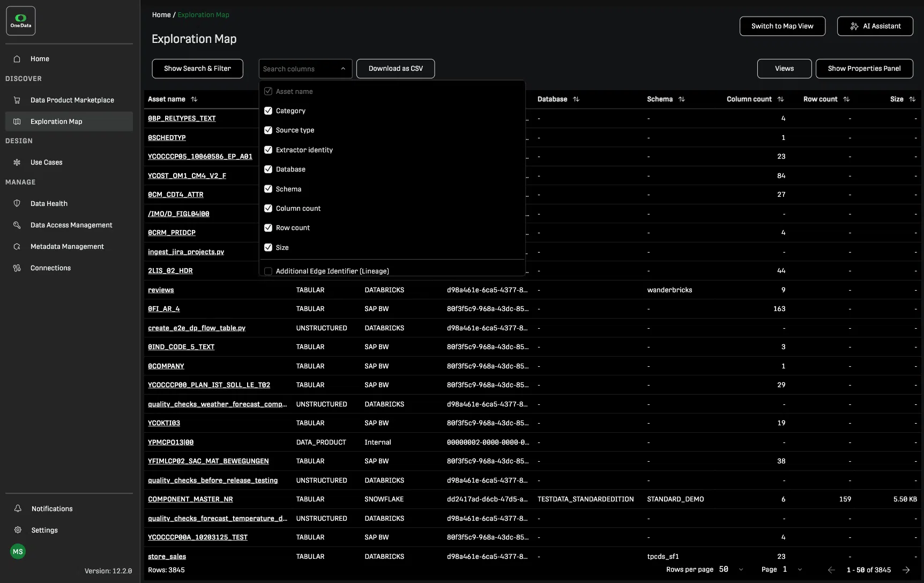Screen dimensions: 924x583
Task: Click Show Properties Panel button
Action: point(864,69)
